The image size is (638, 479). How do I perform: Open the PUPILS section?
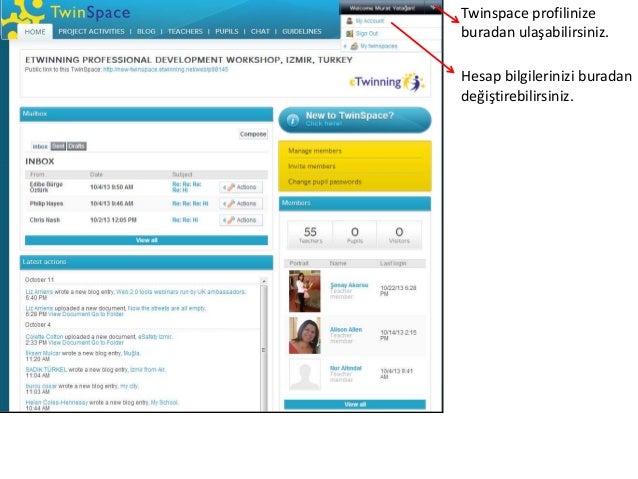[227, 31]
